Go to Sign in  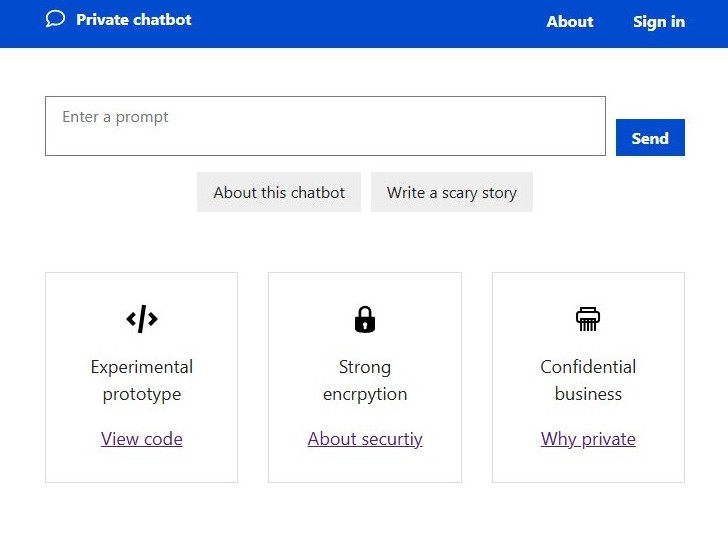coord(659,22)
